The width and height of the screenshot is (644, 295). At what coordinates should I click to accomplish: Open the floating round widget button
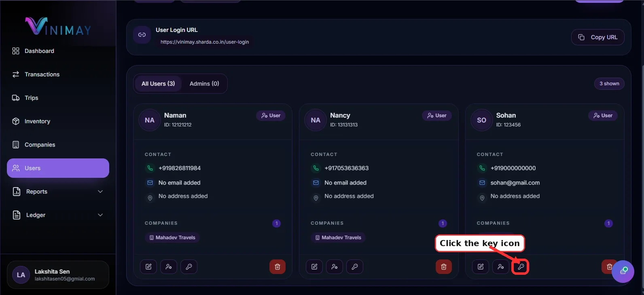pyautogui.click(x=623, y=271)
